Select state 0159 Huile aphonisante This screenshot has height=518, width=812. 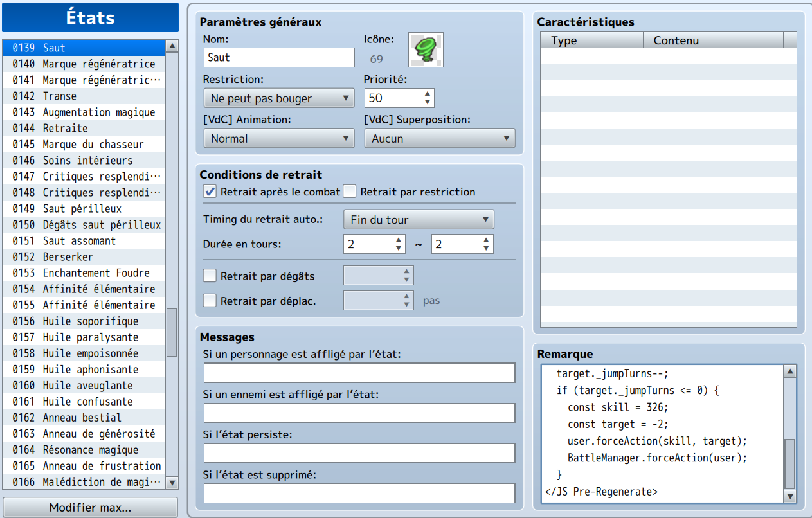84,369
